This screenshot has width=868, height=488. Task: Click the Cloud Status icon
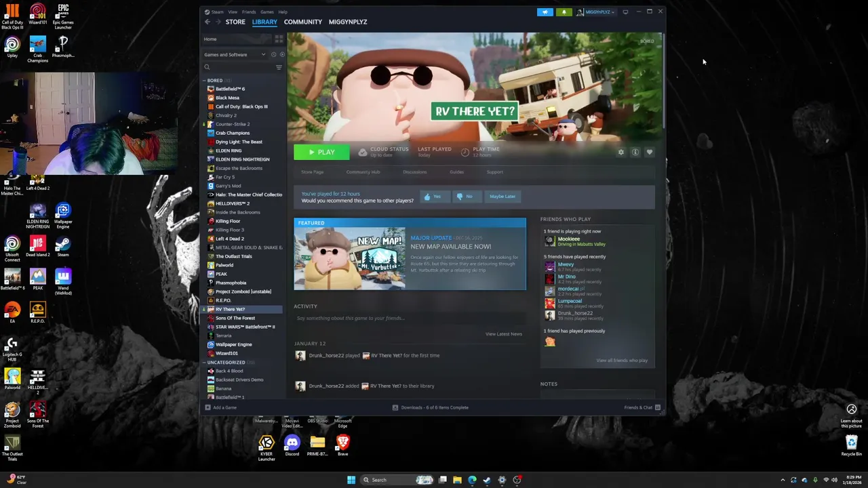[x=363, y=152]
